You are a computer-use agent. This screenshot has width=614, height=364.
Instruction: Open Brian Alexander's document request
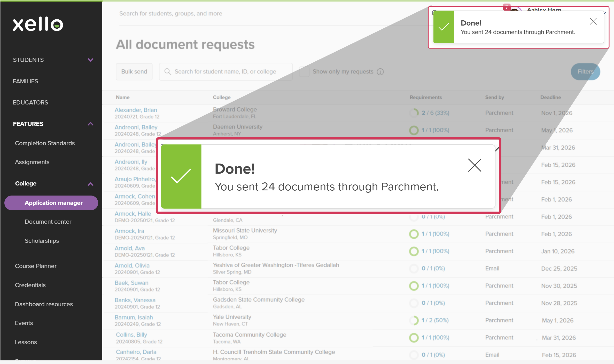pos(136,110)
